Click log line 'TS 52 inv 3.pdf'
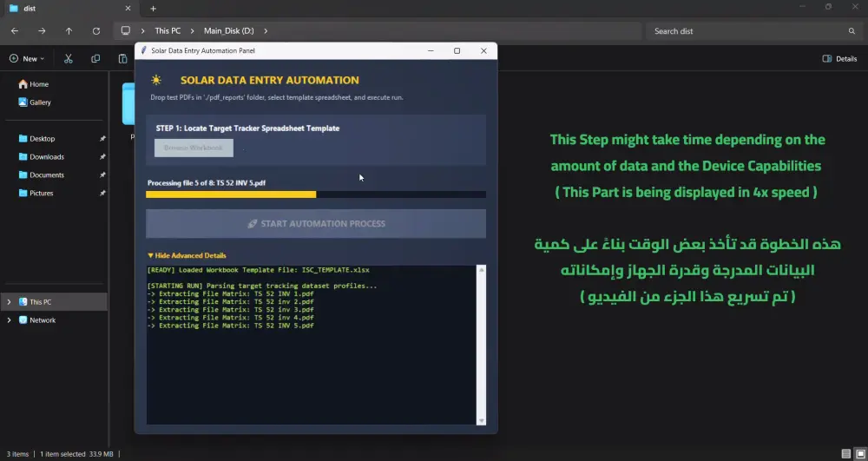The width and height of the screenshot is (868, 461). click(x=230, y=310)
